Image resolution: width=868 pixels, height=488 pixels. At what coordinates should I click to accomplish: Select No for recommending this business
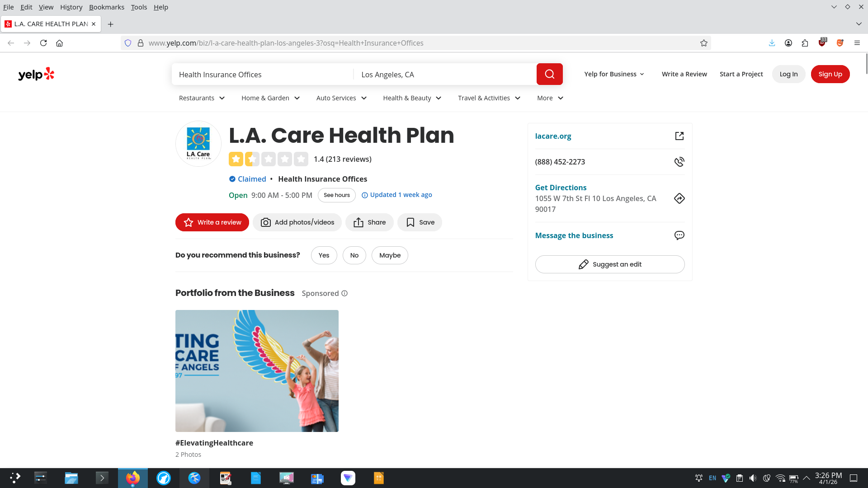tap(354, 255)
